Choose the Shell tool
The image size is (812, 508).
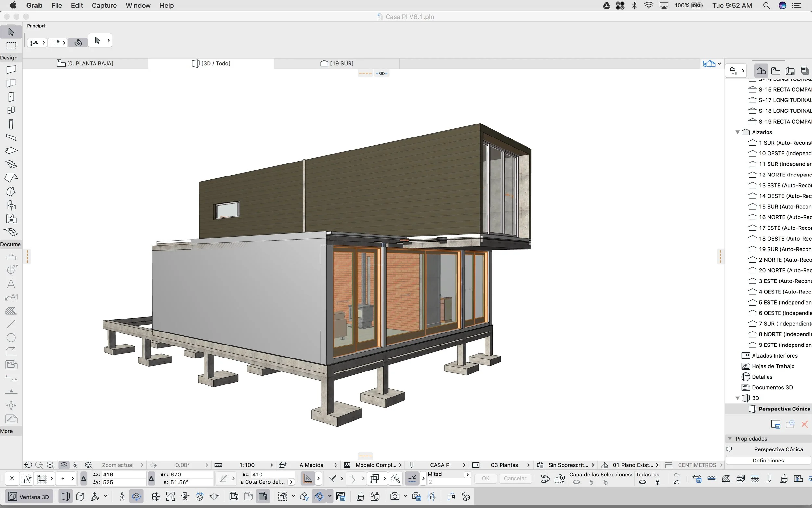pos(11,191)
